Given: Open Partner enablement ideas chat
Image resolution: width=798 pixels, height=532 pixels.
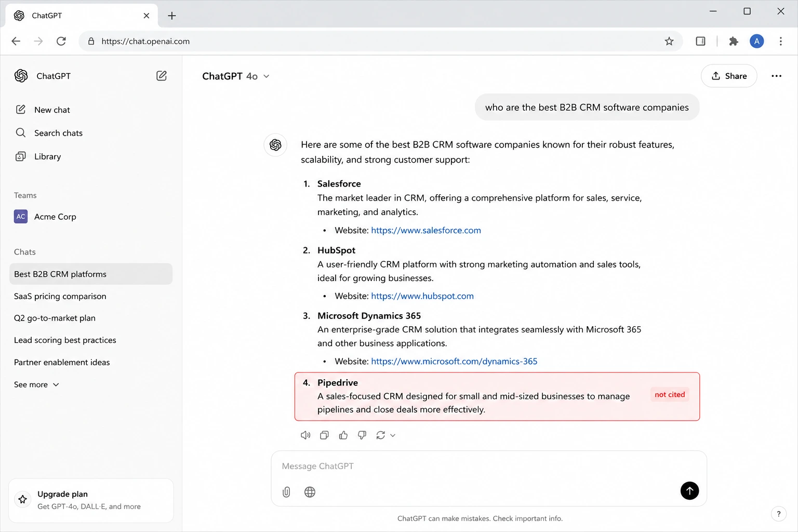Looking at the screenshot, I should click(x=62, y=362).
